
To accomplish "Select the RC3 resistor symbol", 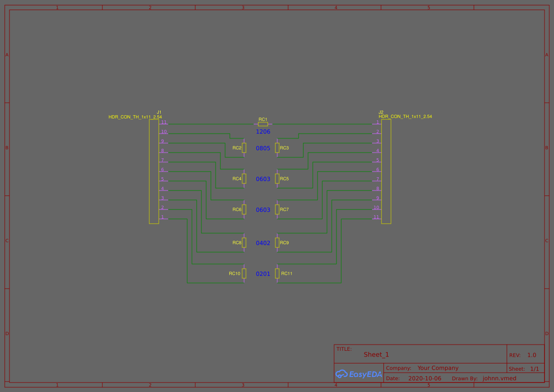I will click(x=277, y=148).
